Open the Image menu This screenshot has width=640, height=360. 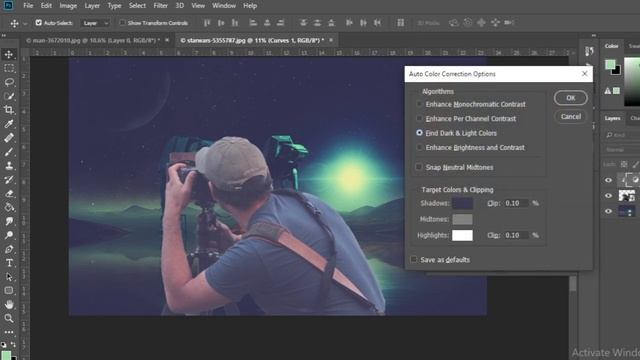point(68,6)
